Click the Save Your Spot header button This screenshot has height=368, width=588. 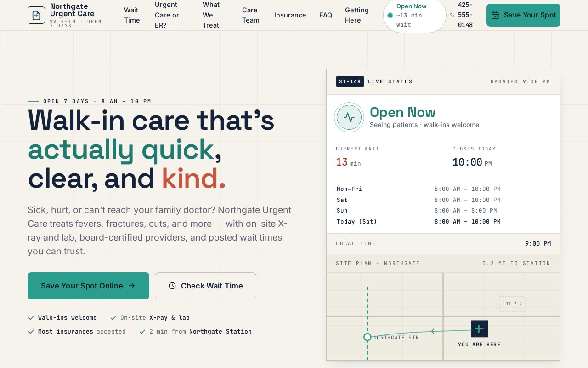point(523,15)
